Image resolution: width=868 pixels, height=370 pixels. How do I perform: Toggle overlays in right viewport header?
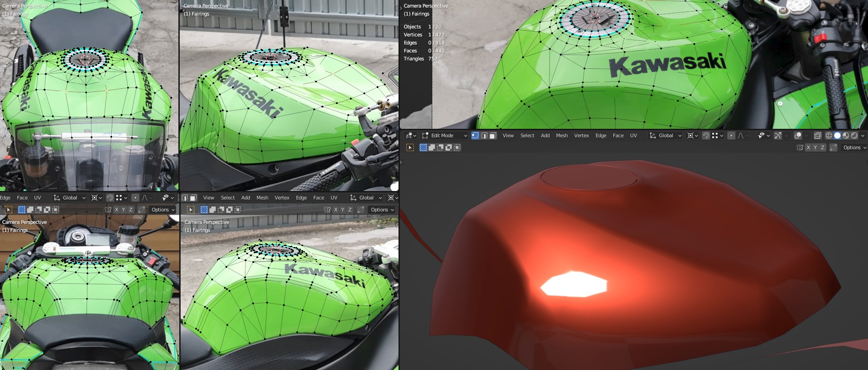click(798, 135)
